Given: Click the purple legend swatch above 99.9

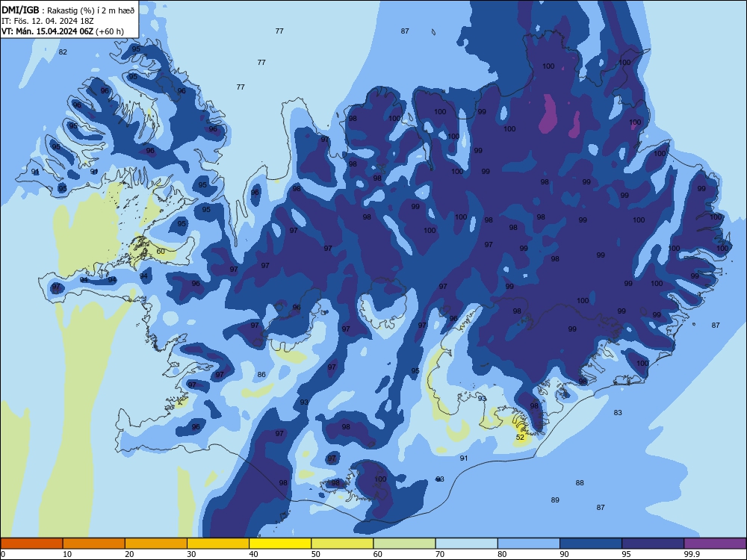Looking at the screenshot, I should [x=715, y=544].
